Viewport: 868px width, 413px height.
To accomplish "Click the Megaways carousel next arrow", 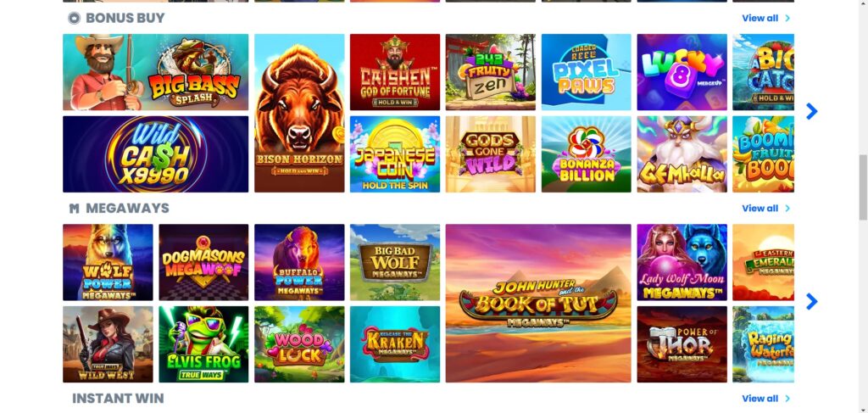I will coord(811,302).
